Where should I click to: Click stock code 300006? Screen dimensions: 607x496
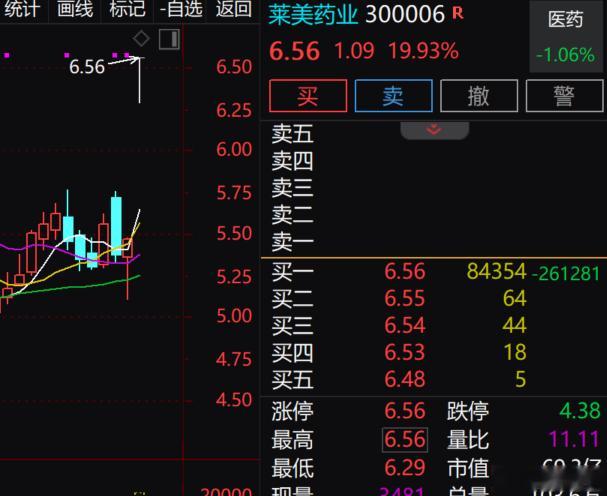(405, 15)
